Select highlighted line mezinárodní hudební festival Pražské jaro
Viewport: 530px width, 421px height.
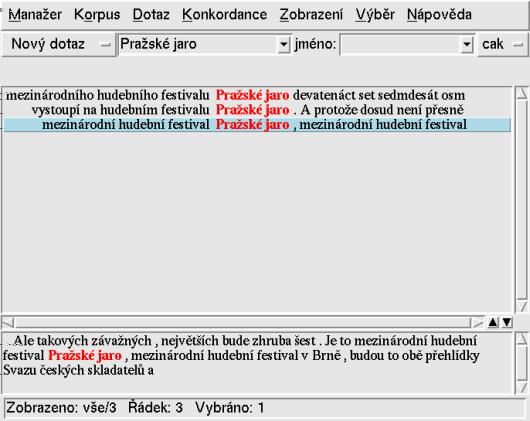pyautogui.click(x=257, y=125)
